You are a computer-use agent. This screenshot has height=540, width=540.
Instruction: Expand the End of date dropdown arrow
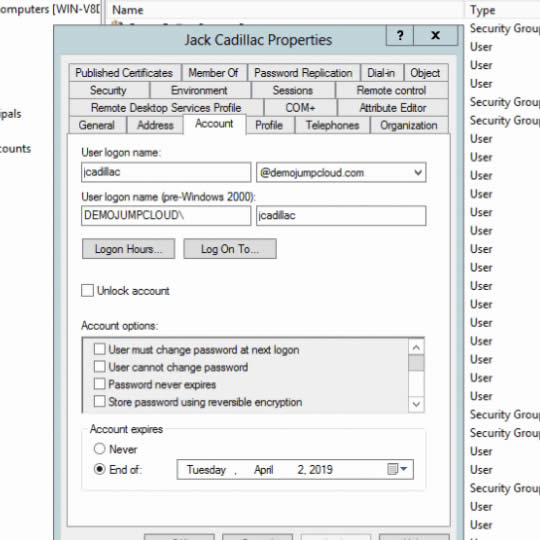404,469
